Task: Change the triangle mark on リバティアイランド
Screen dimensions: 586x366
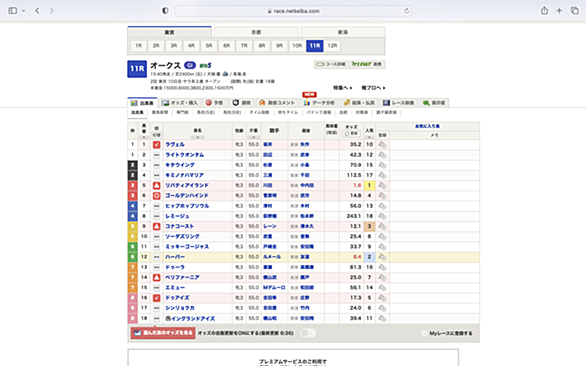Action: [x=157, y=185]
